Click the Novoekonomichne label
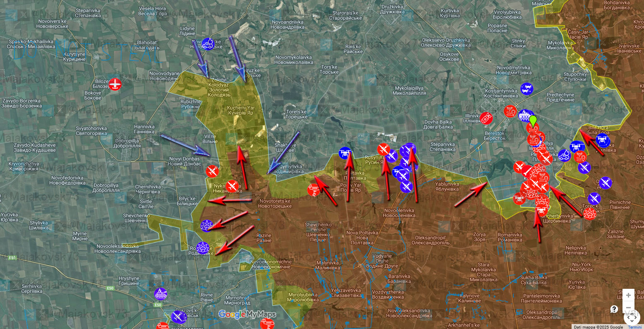 271,264
